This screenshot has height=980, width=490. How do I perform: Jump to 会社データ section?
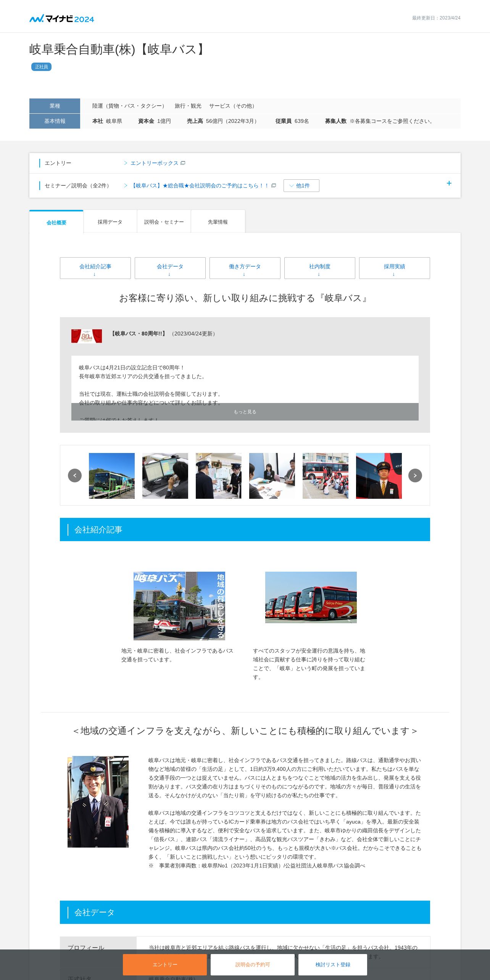[170, 268]
